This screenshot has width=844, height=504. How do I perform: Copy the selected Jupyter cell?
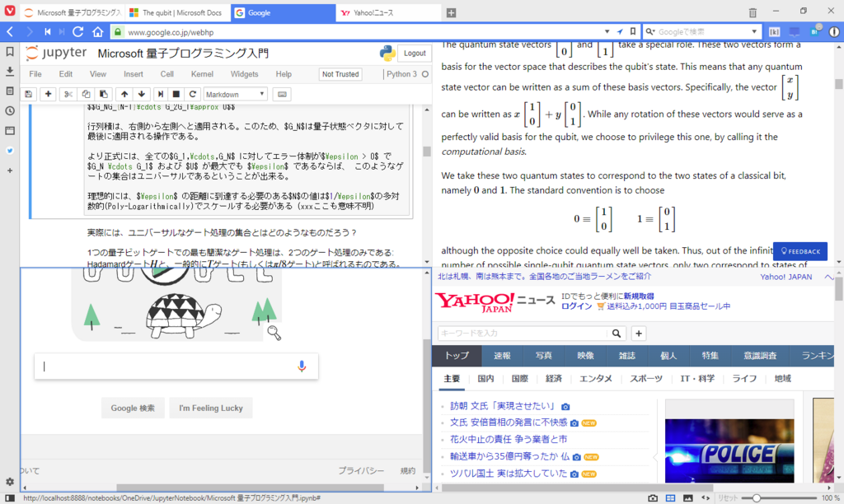(x=86, y=94)
